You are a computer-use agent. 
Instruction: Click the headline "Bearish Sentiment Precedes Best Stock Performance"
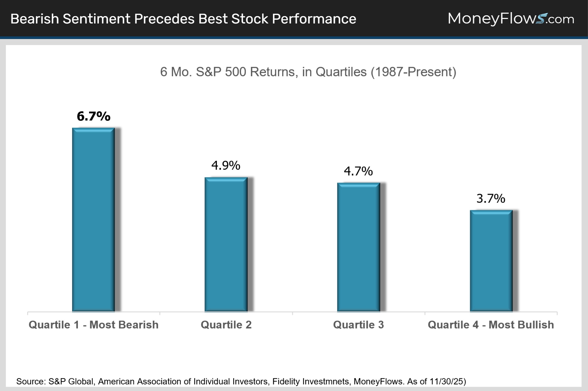click(x=183, y=19)
